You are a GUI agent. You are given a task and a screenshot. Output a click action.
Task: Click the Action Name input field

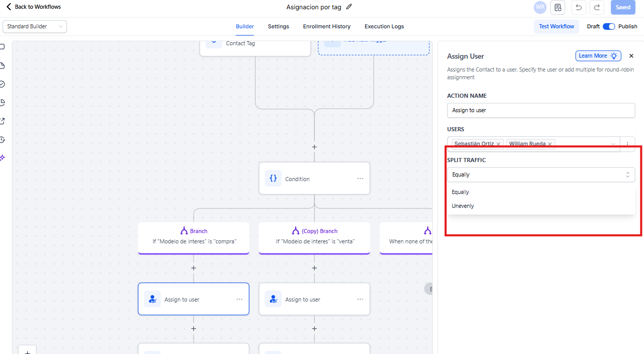541,110
